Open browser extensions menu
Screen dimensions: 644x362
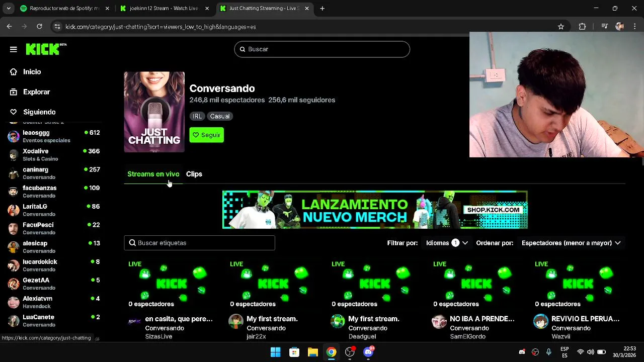(582, 27)
